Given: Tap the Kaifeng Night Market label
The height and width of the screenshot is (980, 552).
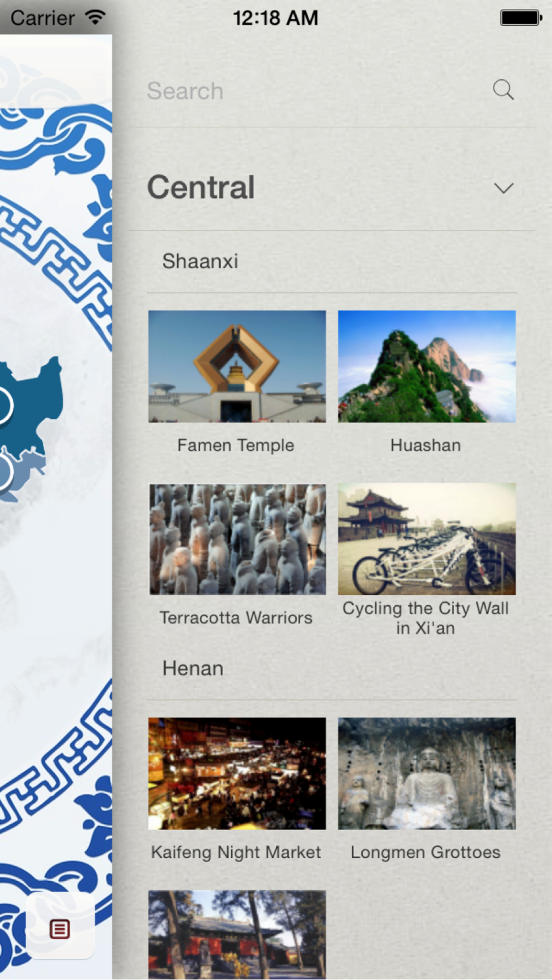Looking at the screenshot, I should pyautogui.click(x=236, y=852).
